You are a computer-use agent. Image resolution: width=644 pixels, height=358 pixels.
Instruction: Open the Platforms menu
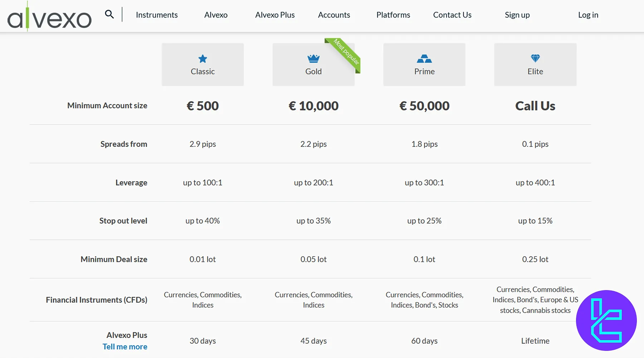pyautogui.click(x=393, y=15)
